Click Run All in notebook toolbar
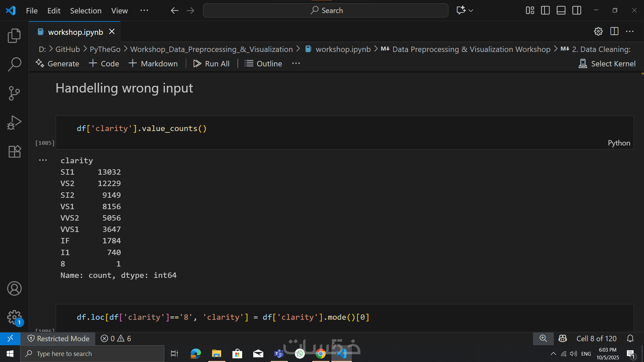The height and width of the screenshot is (362, 644). pos(211,64)
